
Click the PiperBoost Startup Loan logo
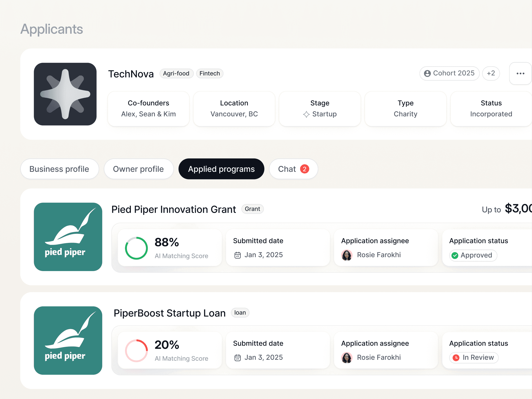pyautogui.click(x=68, y=340)
